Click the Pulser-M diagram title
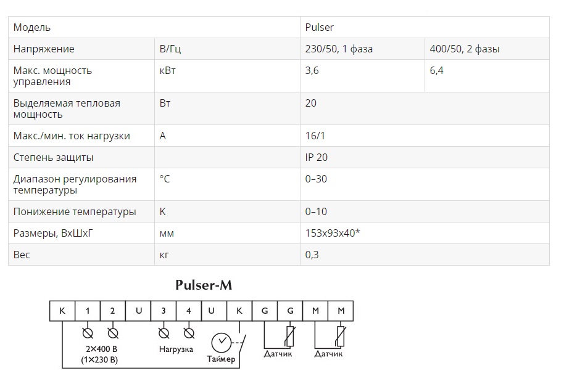Image resolution: width=564 pixels, height=392 pixels. point(204,285)
